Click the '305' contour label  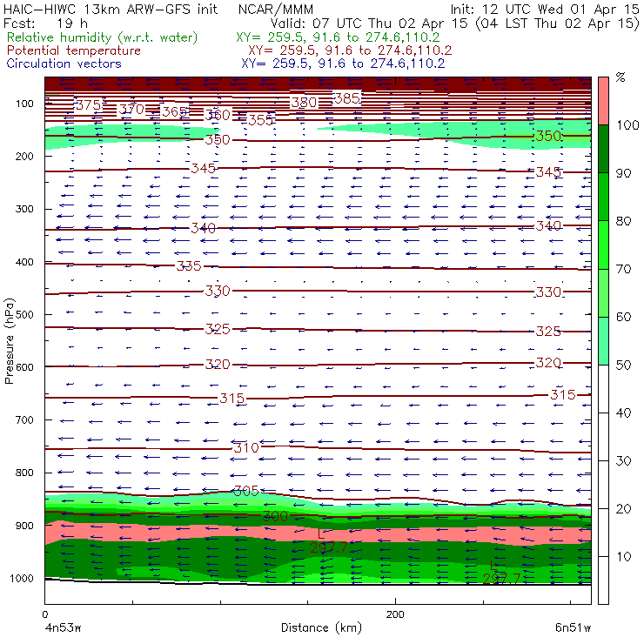[x=246, y=491]
